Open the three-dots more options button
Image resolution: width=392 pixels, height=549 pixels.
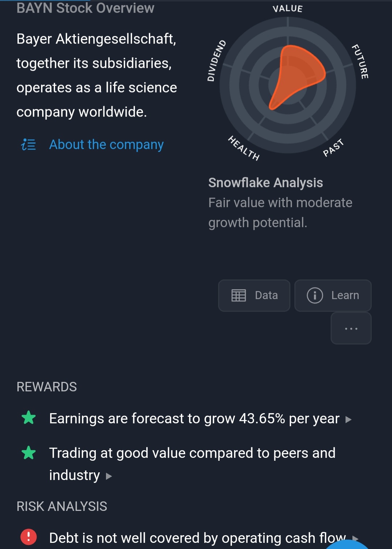(x=351, y=328)
